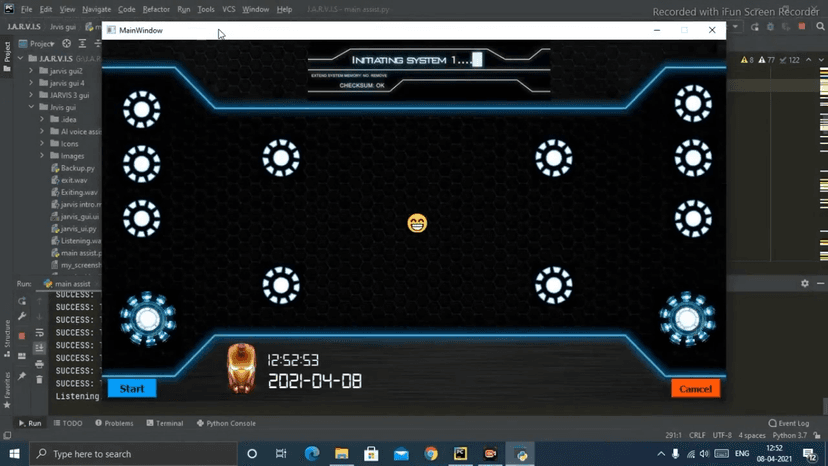
Task: Click the rerun icon in Run panel
Action: [22, 301]
